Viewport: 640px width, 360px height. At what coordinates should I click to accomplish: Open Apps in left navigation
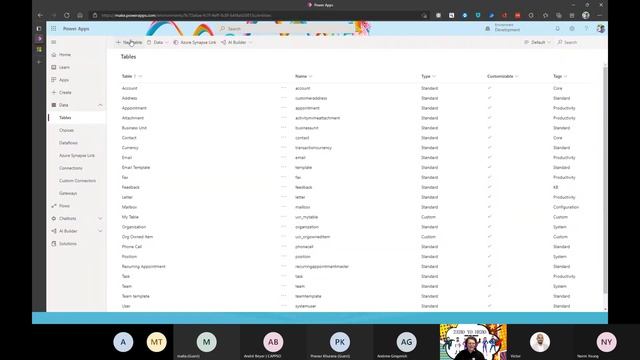point(64,80)
